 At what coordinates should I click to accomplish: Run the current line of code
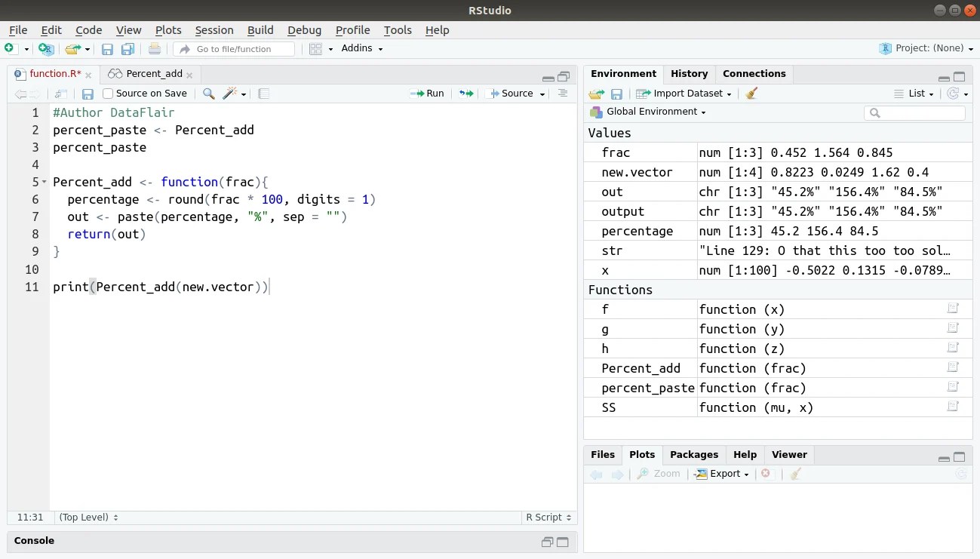coord(427,93)
